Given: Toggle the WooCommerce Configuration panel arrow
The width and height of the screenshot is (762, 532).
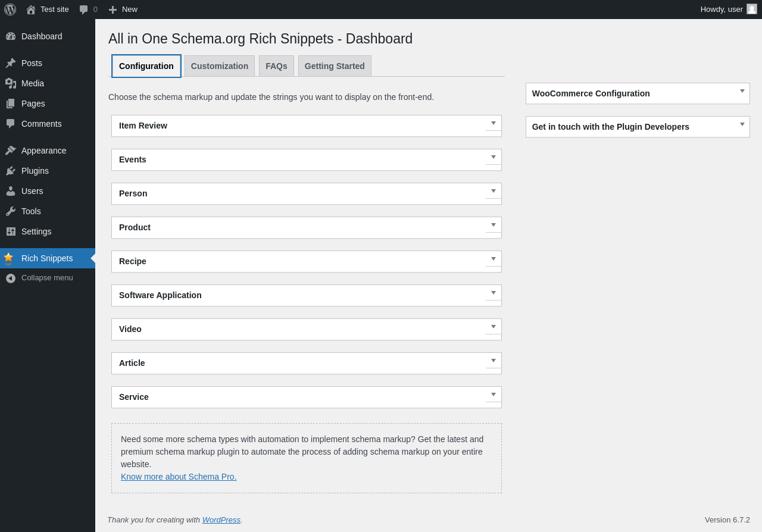Looking at the screenshot, I should [x=742, y=91].
